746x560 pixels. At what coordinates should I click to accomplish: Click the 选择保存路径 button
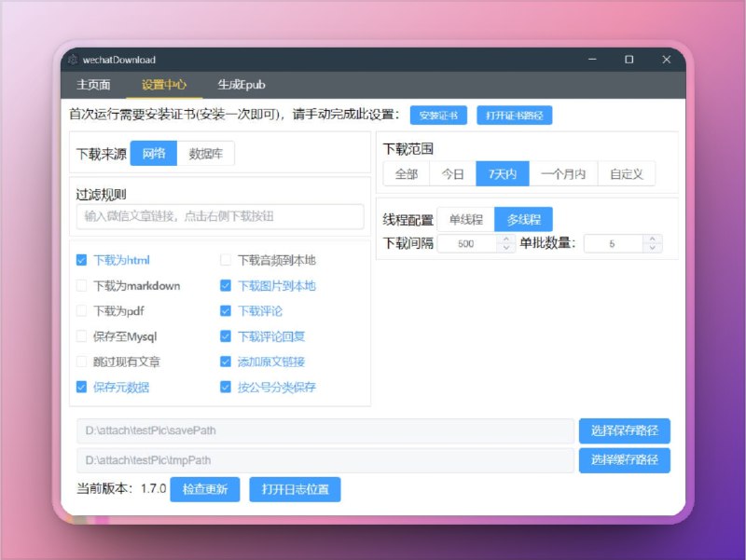(624, 430)
